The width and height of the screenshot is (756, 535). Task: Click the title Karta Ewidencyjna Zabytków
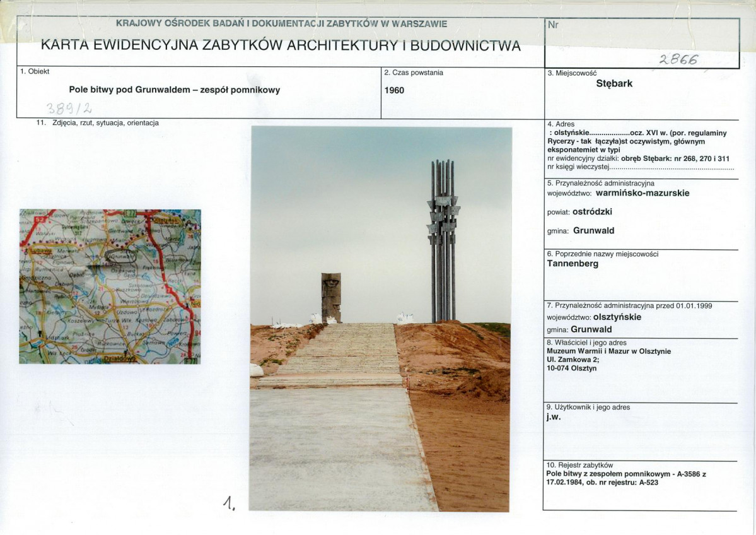(281, 45)
